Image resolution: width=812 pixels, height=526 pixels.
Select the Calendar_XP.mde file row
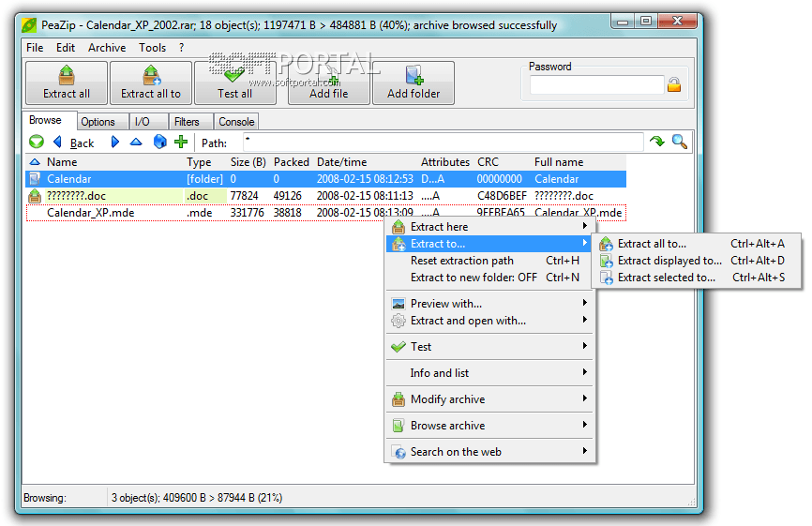tap(326, 213)
